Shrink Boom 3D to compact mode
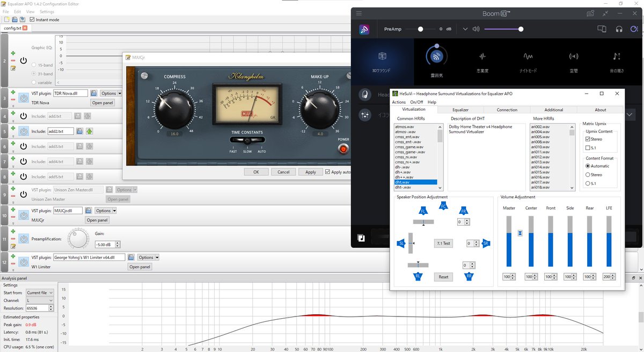The image size is (644, 352). pos(606,13)
